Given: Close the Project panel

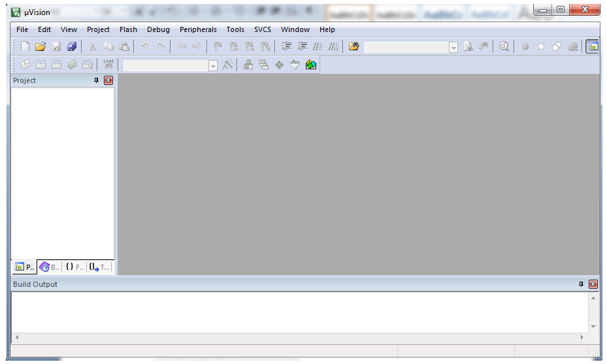Looking at the screenshot, I should click(108, 80).
